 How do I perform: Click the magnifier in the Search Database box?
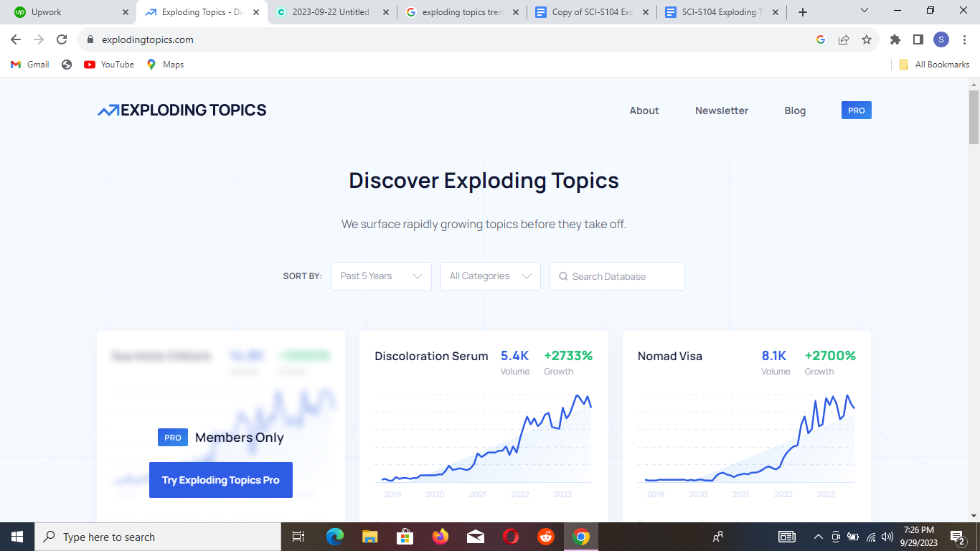click(563, 276)
